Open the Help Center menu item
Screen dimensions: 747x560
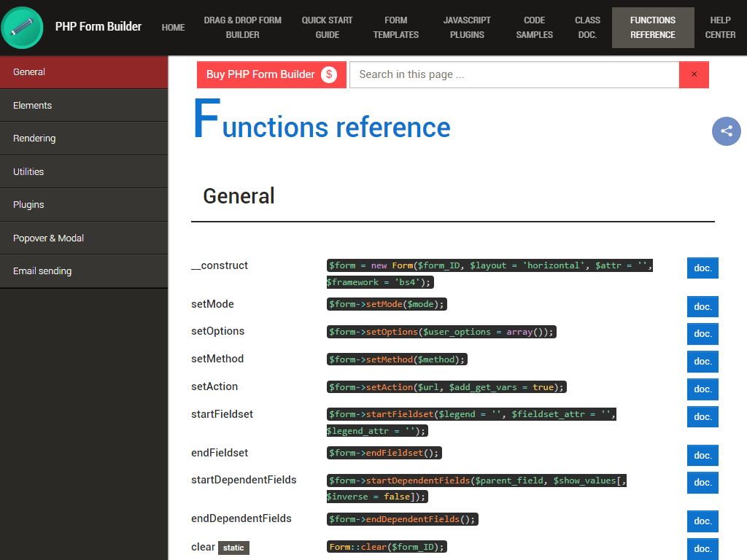coord(720,28)
